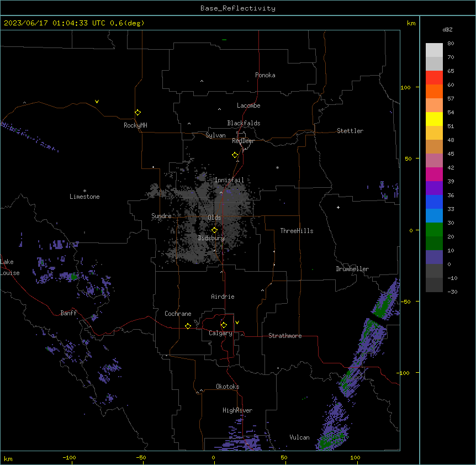Click the ThreeHills label
476x465 pixels.
[x=297, y=231]
